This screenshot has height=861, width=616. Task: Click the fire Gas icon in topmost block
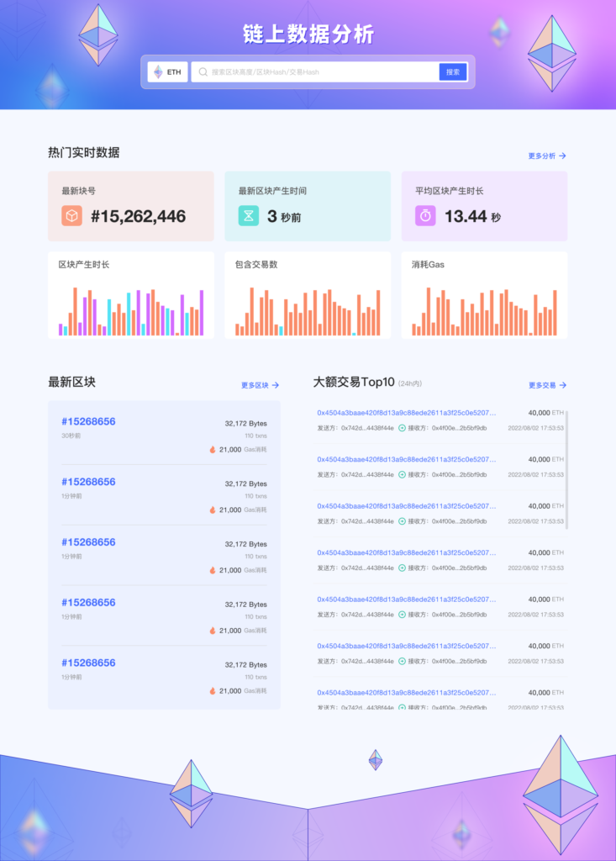tap(213, 450)
